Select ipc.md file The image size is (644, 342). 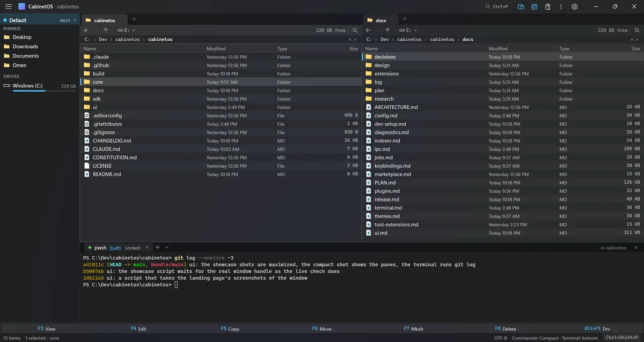[503, 149]
